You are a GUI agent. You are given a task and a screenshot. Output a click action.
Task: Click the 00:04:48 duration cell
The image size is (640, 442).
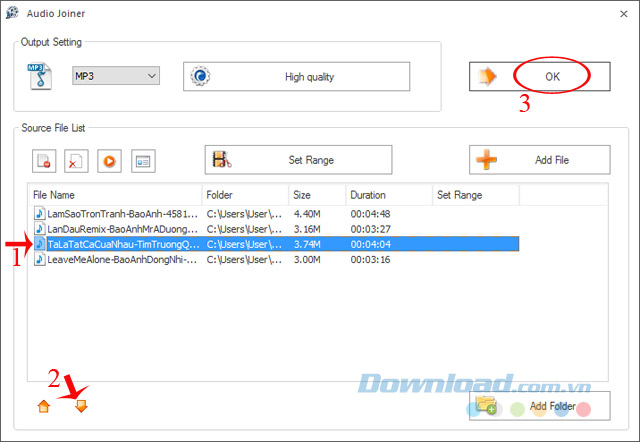[x=370, y=214]
